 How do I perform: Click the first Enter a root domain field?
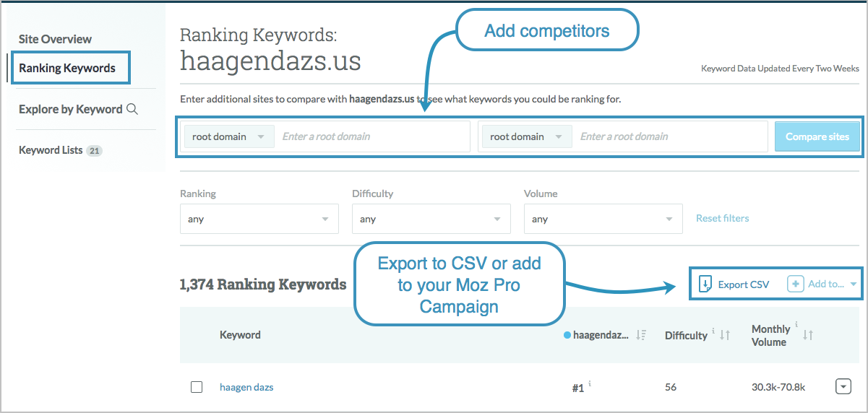(x=372, y=136)
